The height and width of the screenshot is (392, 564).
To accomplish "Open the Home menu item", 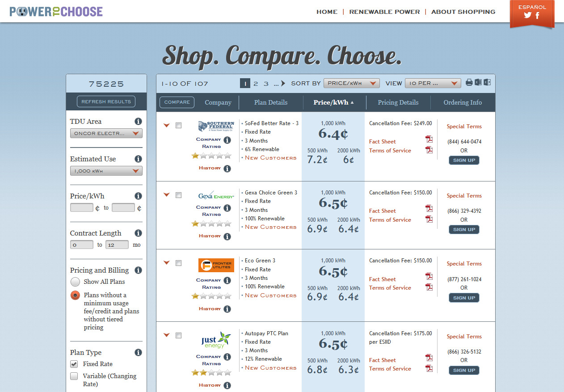I will click(327, 12).
